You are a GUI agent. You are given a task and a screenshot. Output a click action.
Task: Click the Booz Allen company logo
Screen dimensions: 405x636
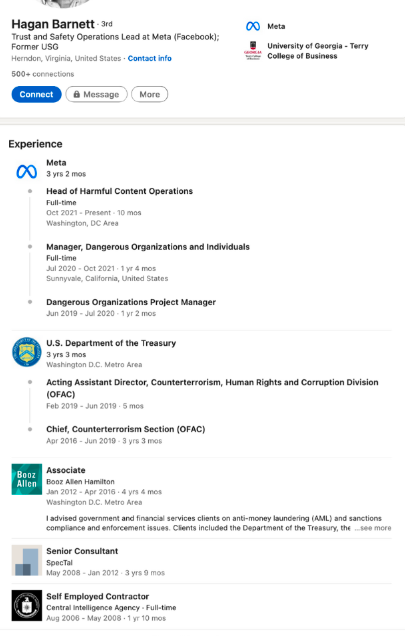click(x=27, y=479)
